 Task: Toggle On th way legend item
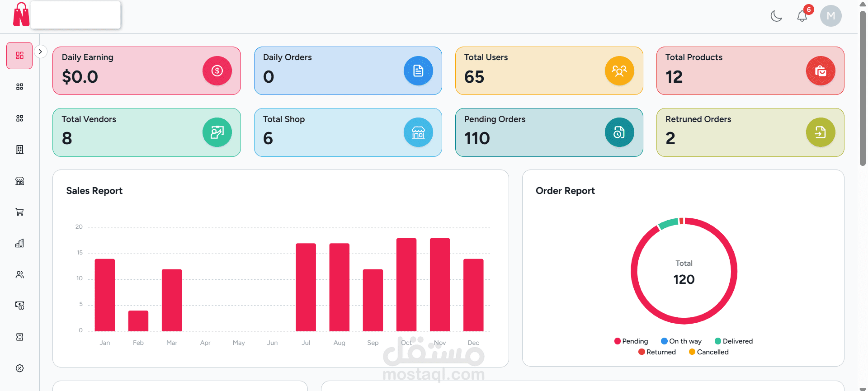click(681, 341)
